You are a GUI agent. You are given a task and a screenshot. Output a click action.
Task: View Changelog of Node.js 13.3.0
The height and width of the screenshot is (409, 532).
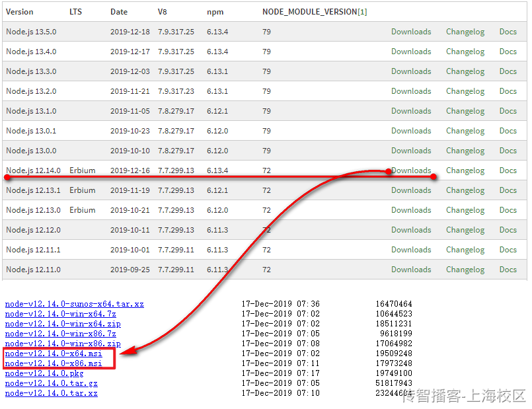465,71
